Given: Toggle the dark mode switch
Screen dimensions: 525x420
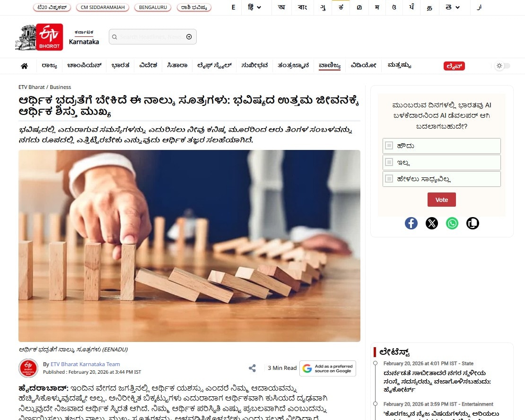Looking at the screenshot, I should click(x=502, y=66).
